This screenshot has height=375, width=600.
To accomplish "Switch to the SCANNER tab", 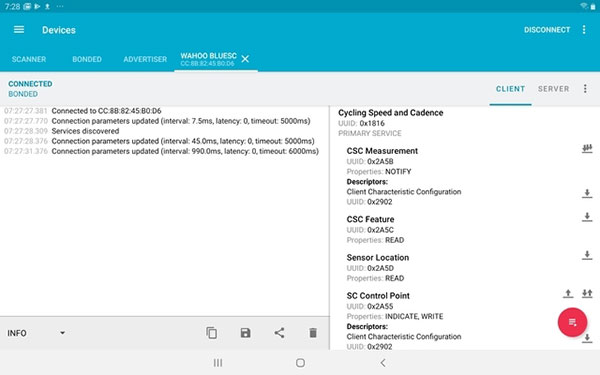I will pyautogui.click(x=29, y=59).
